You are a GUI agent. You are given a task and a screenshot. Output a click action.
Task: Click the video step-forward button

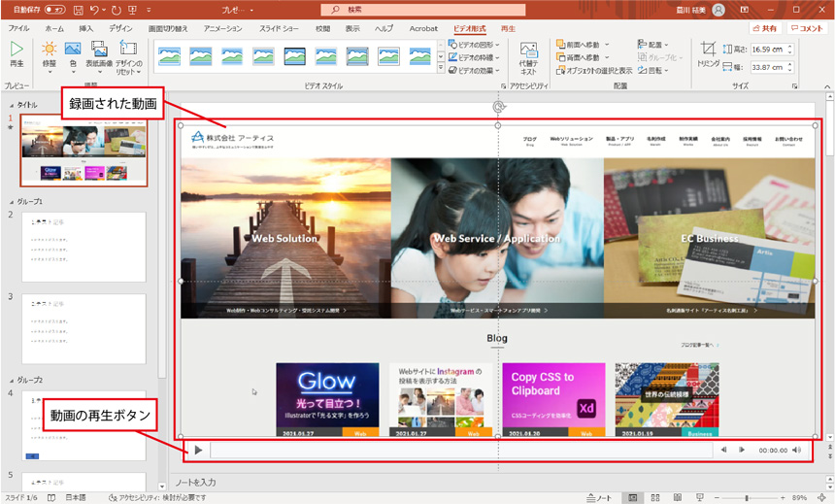[x=741, y=451]
